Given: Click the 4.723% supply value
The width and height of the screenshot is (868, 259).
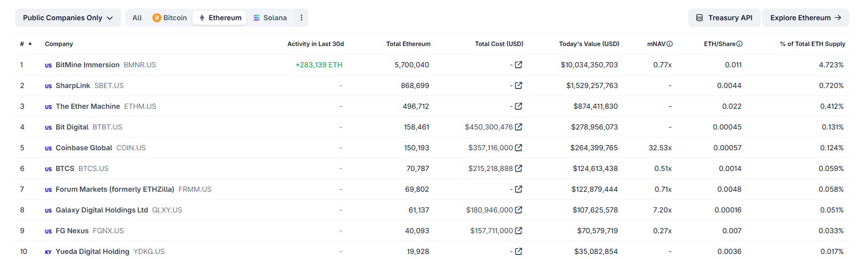Looking at the screenshot, I should click(831, 65).
